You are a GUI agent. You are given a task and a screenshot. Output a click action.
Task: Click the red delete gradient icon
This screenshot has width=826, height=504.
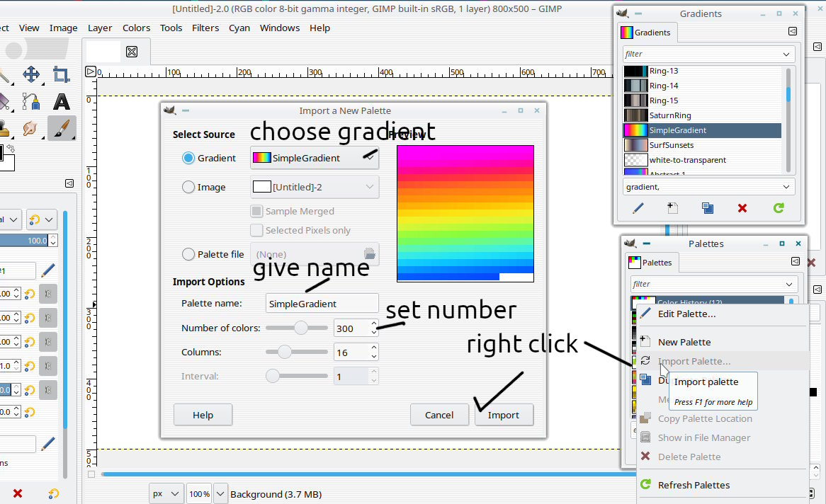742,208
